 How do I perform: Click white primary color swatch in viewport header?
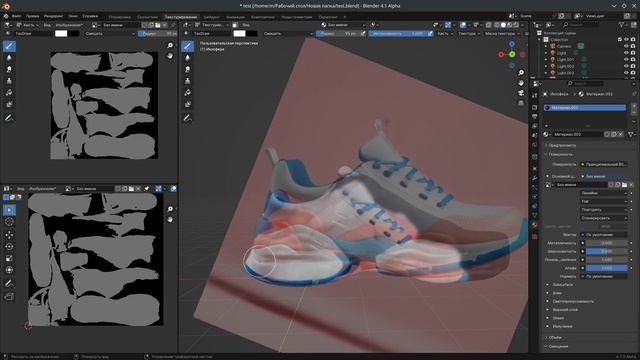240,33
